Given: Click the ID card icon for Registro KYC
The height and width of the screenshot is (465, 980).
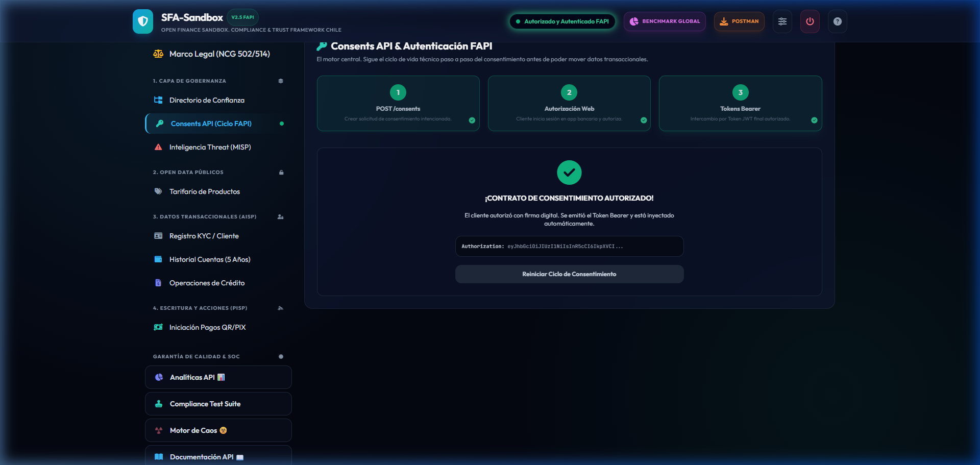Looking at the screenshot, I should (158, 236).
